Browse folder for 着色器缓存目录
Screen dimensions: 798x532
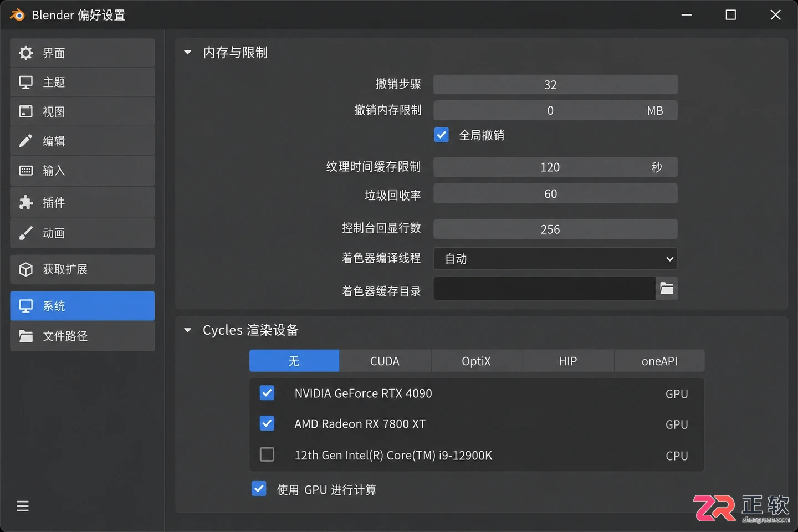click(667, 289)
